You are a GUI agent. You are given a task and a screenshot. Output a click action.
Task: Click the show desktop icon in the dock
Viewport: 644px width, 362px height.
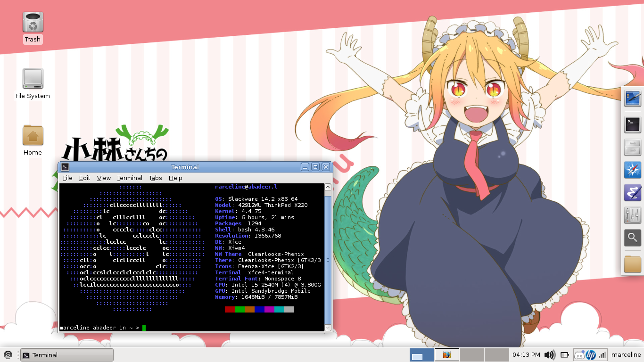pos(633,98)
